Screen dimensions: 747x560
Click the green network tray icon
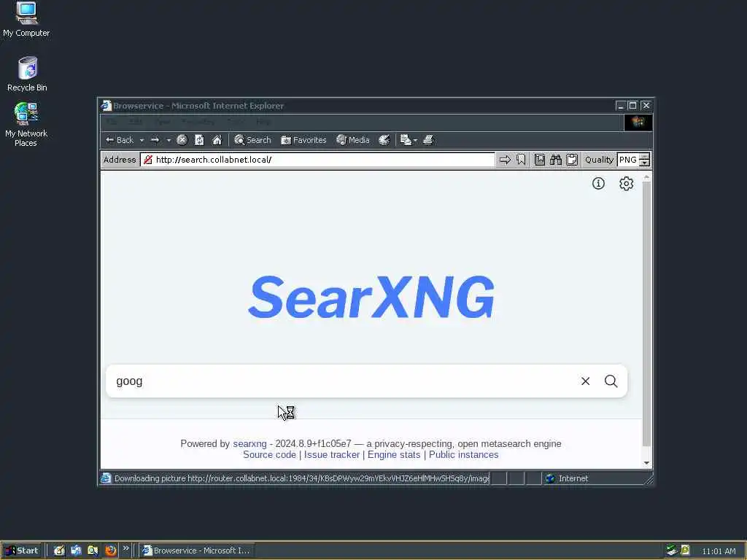[672, 550]
